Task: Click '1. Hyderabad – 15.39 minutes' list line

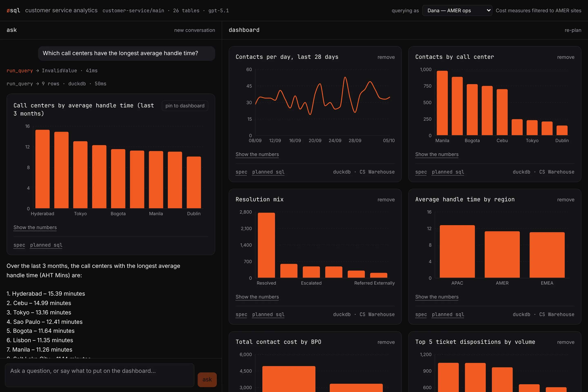Action: pos(46,294)
